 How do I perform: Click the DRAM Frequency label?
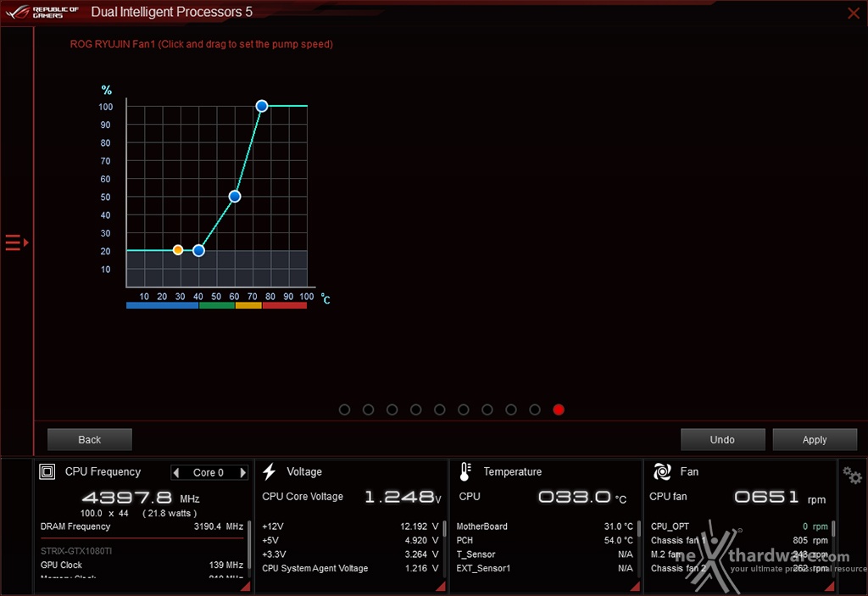tap(75, 526)
